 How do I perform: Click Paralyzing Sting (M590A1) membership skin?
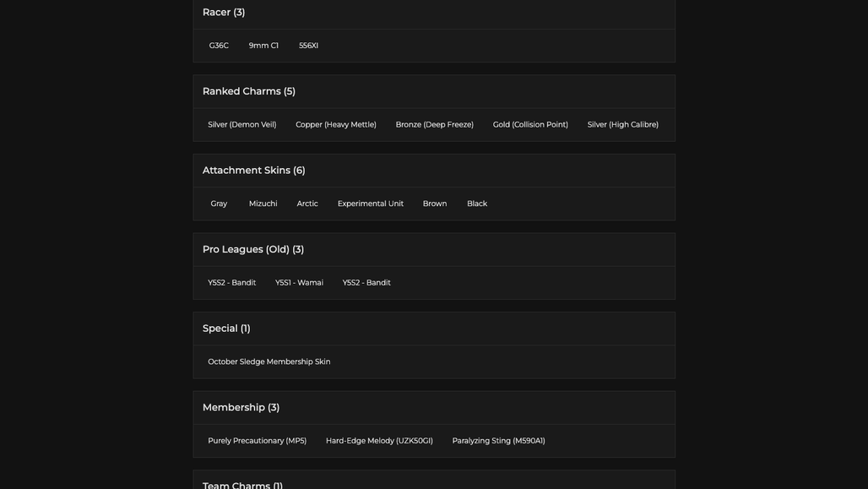[498, 441]
